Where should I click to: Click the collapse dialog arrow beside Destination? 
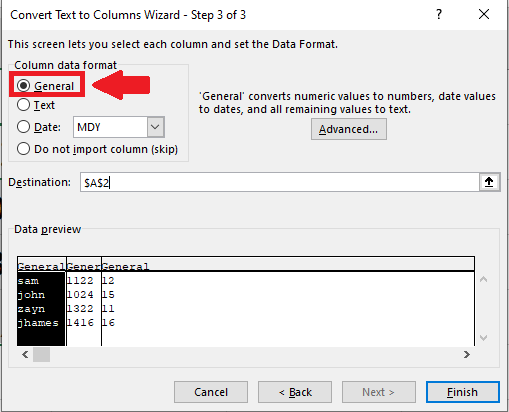(489, 182)
